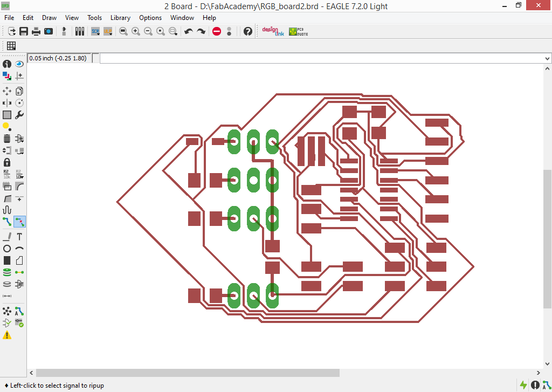Screen dimensions: 552x392
Task: Select the Delete trash can tool
Action: (x=6, y=139)
